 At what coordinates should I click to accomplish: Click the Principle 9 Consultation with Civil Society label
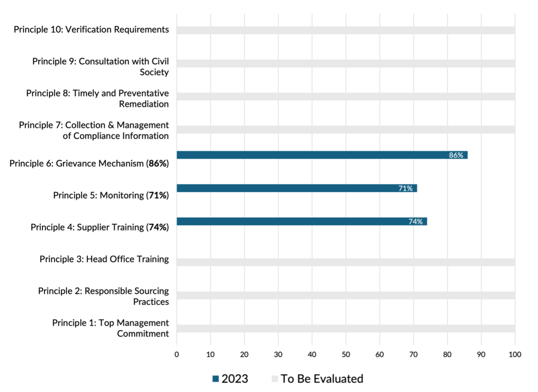[101, 67]
